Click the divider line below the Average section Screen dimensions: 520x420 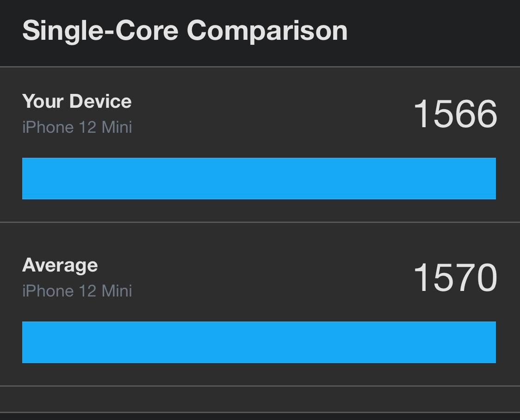point(259,386)
